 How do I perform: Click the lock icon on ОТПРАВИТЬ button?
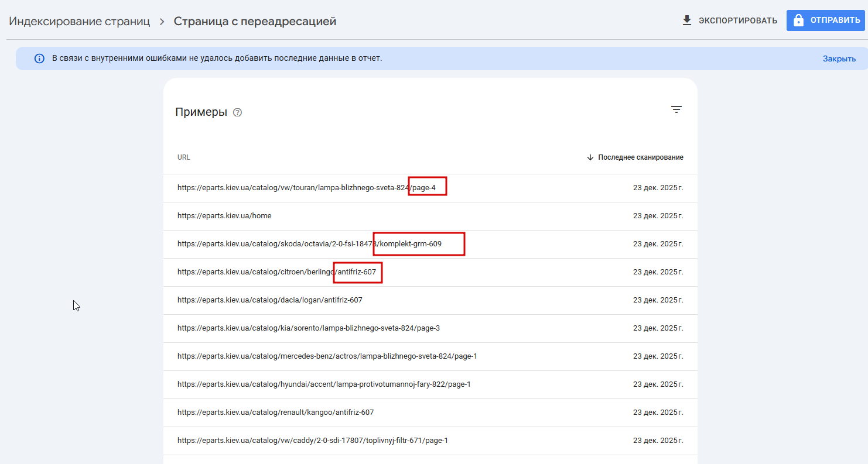798,20
